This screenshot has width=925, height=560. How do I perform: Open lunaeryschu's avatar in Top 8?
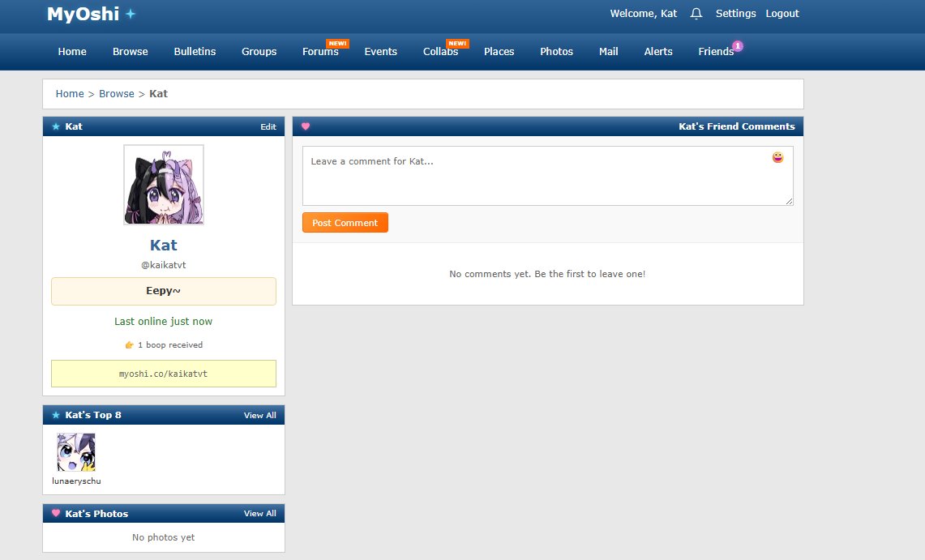tap(76, 452)
